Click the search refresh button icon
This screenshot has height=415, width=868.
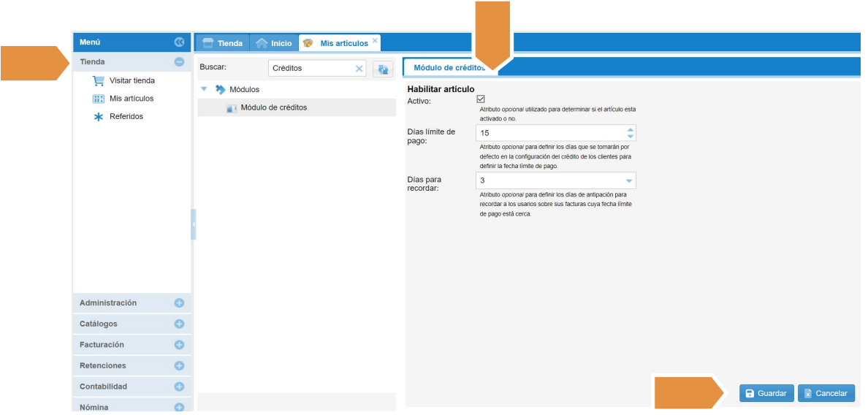coord(383,69)
